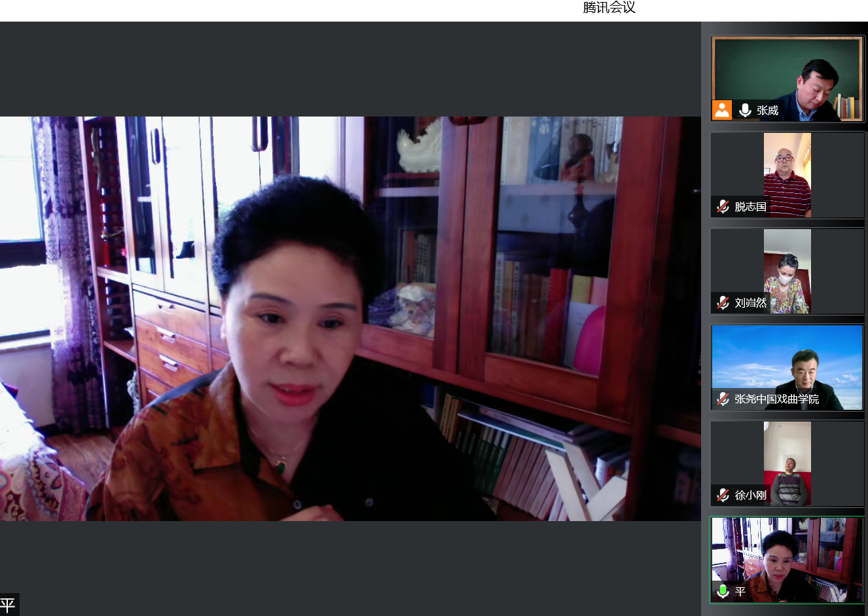Click the muted mic icon beside 脱志国
The image size is (868, 616).
click(x=723, y=206)
